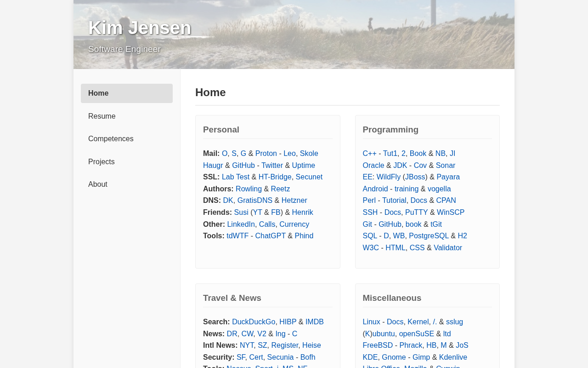Image resolution: width=588 pixels, height=368 pixels.
Task: Open the Bofh link
Action: (308, 357)
